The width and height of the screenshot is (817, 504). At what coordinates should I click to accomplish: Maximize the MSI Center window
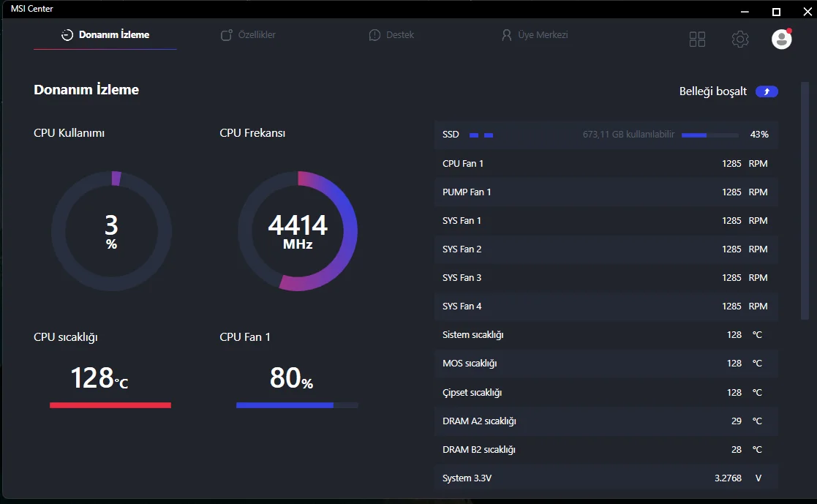(776, 12)
